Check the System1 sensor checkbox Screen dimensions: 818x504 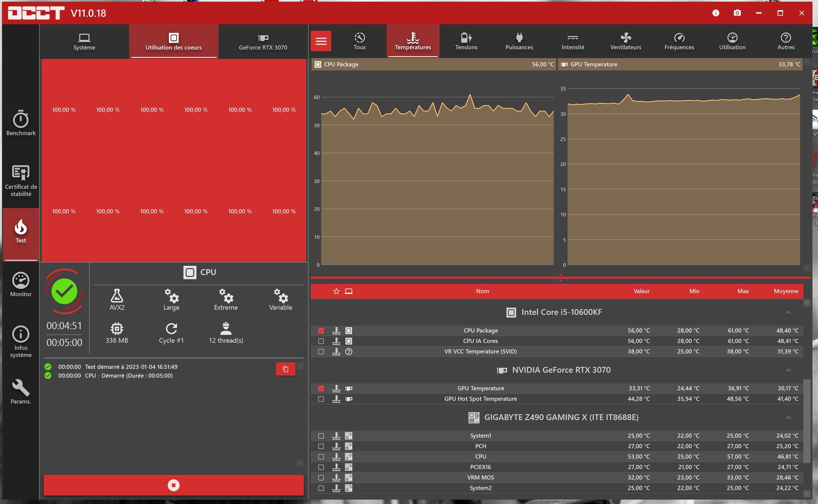pos(321,436)
